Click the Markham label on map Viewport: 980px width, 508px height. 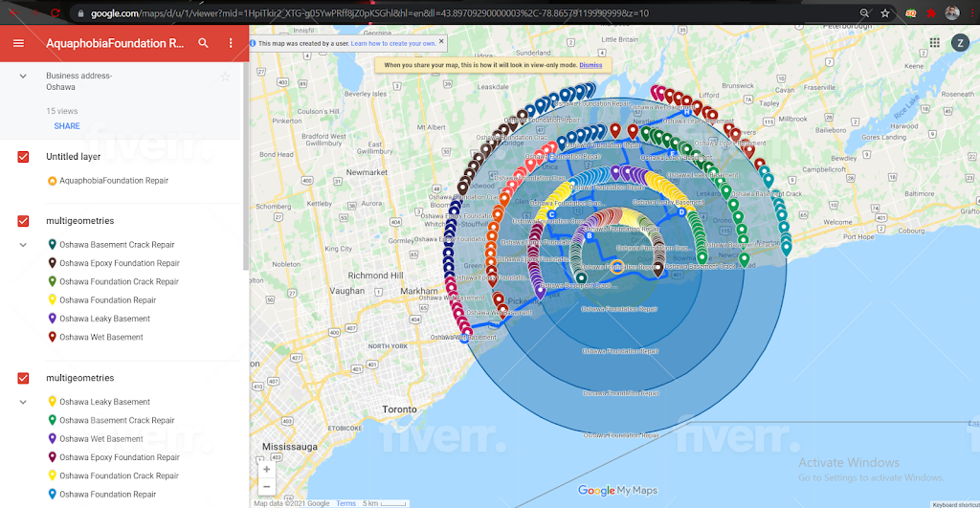(x=419, y=291)
